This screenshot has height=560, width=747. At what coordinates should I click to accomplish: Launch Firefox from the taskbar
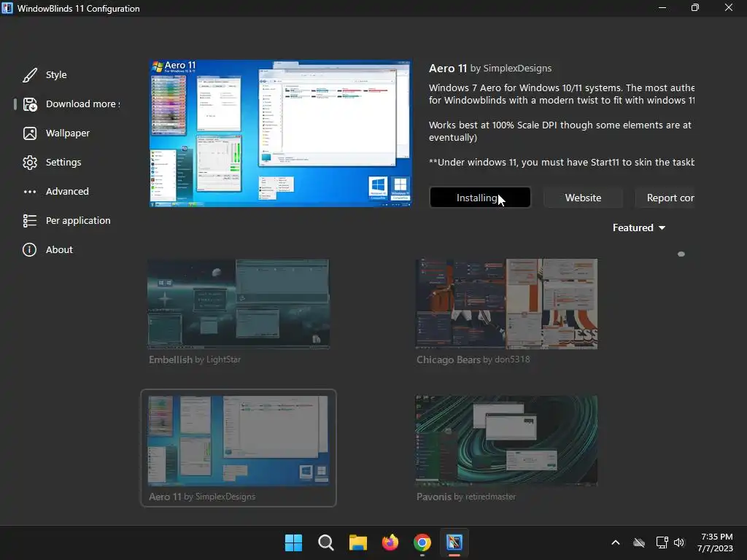(x=390, y=542)
